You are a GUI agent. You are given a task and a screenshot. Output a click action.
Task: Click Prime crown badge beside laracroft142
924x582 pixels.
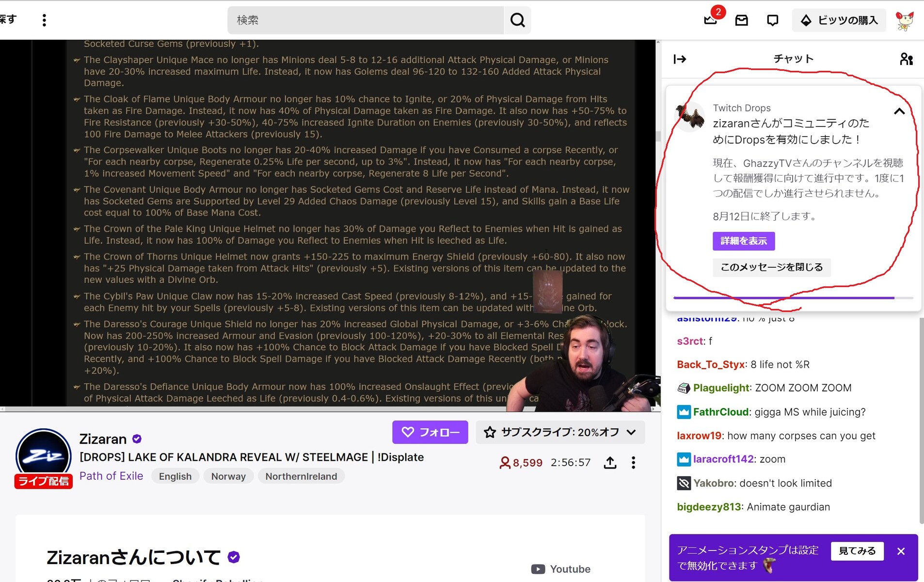tap(684, 459)
